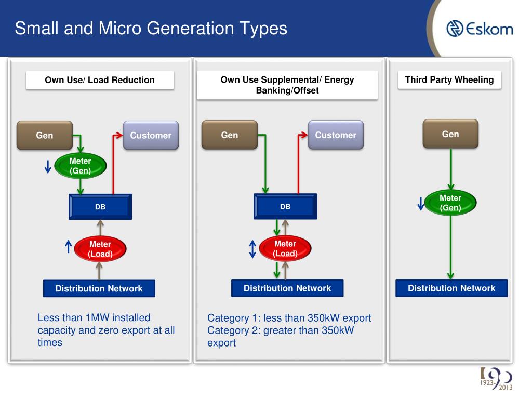Click the DB box in Load Reduction panel
The image size is (532, 399).
click(x=100, y=207)
